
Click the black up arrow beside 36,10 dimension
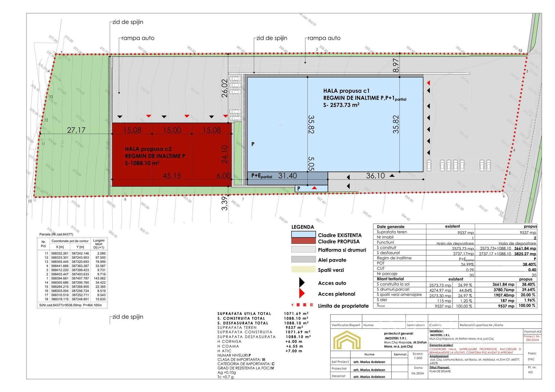click(392, 176)
